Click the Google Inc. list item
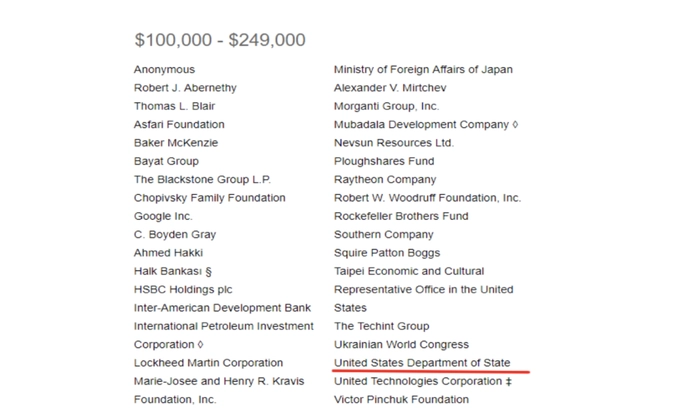675x420 pixels. 163,216
